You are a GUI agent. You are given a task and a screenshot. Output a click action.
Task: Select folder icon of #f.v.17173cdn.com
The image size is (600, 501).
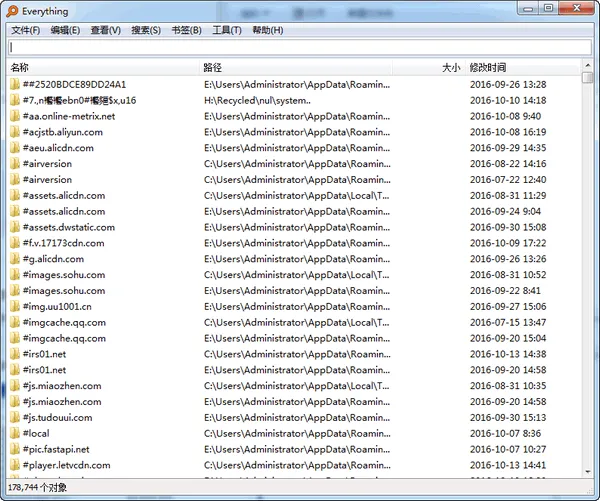tap(15, 243)
